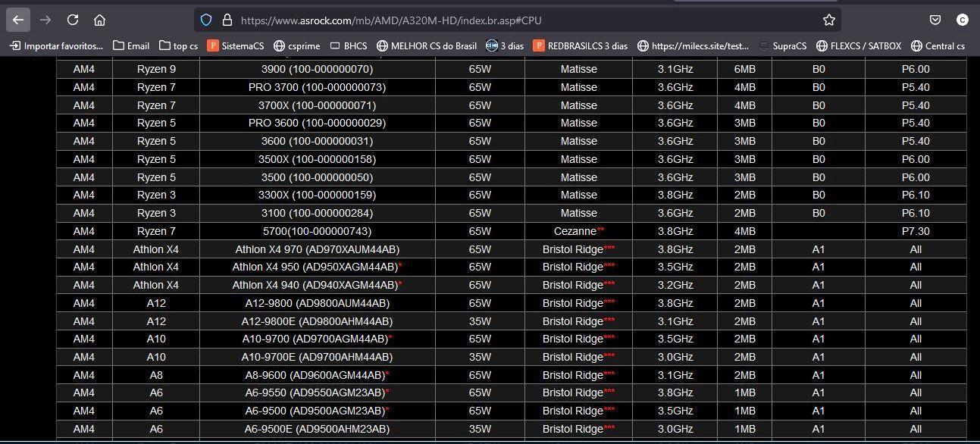Select the A12-9800 (AD9800AUM44AB) cell

pos(317,303)
